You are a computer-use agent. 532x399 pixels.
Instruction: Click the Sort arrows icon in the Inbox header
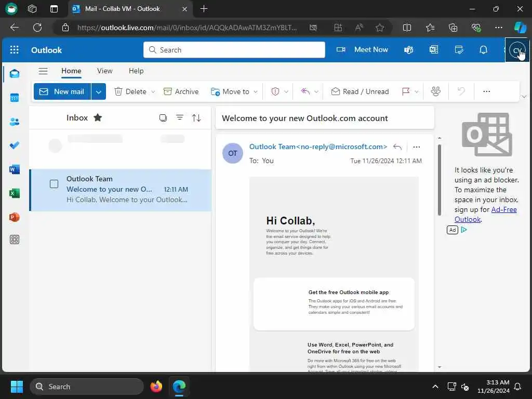[x=196, y=118]
